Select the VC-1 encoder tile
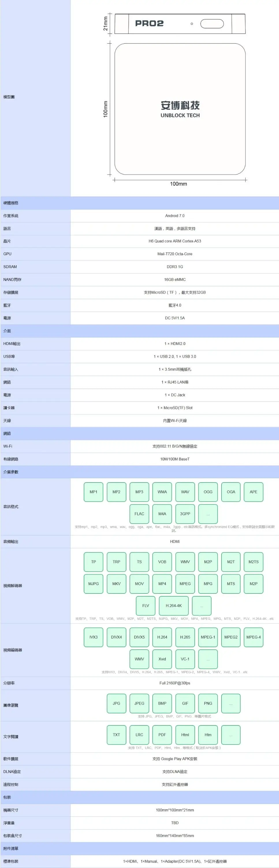This screenshot has width=279, height=868. pos(185,659)
